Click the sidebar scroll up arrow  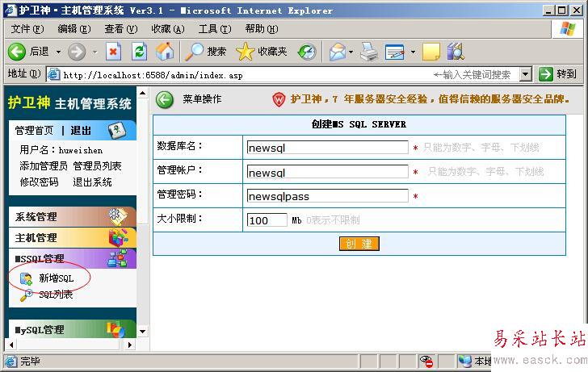[x=142, y=93]
